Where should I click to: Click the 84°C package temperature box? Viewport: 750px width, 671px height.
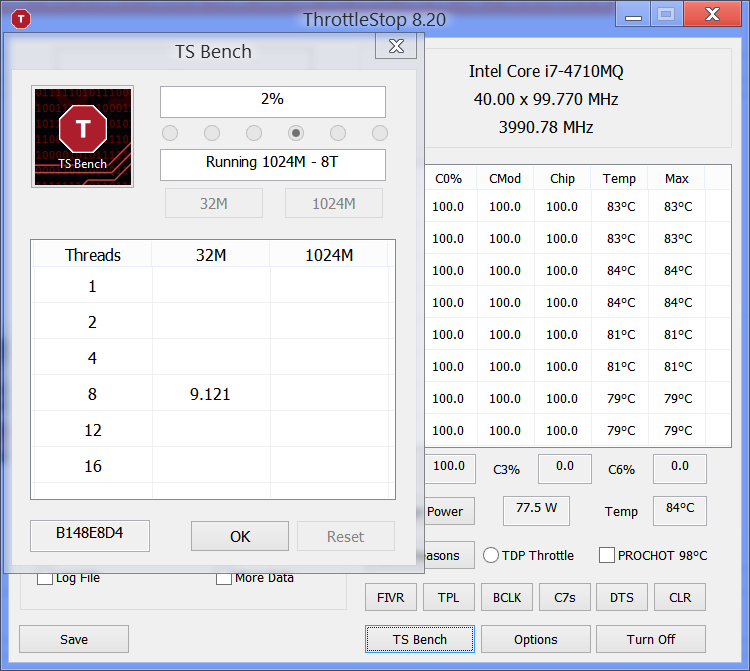click(x=680, y=510)
